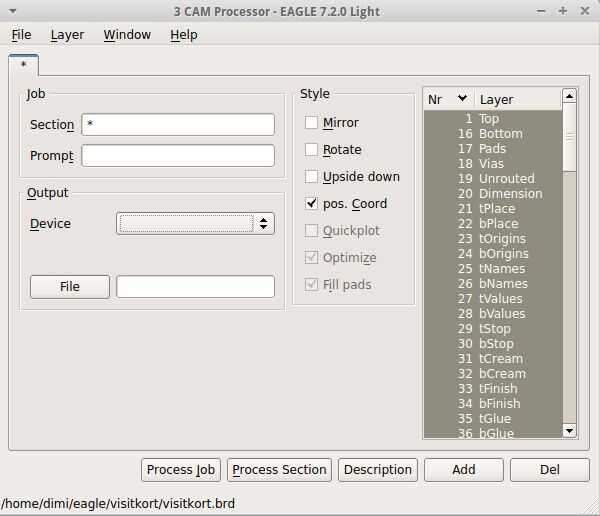Delete the section with Del
Image resolution: width=600 pixels, height=516 pixels.
(x=549, y=470)
